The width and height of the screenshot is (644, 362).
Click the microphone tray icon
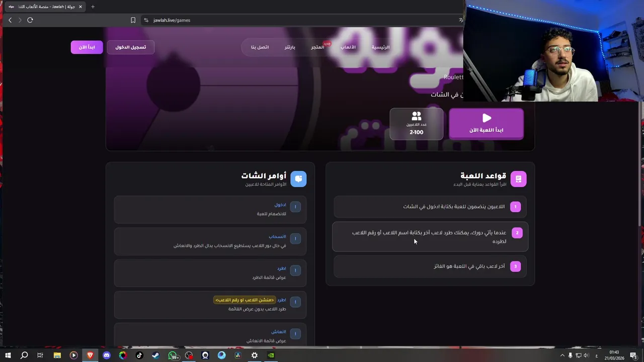pyautogui.click(x=571, y=355)
